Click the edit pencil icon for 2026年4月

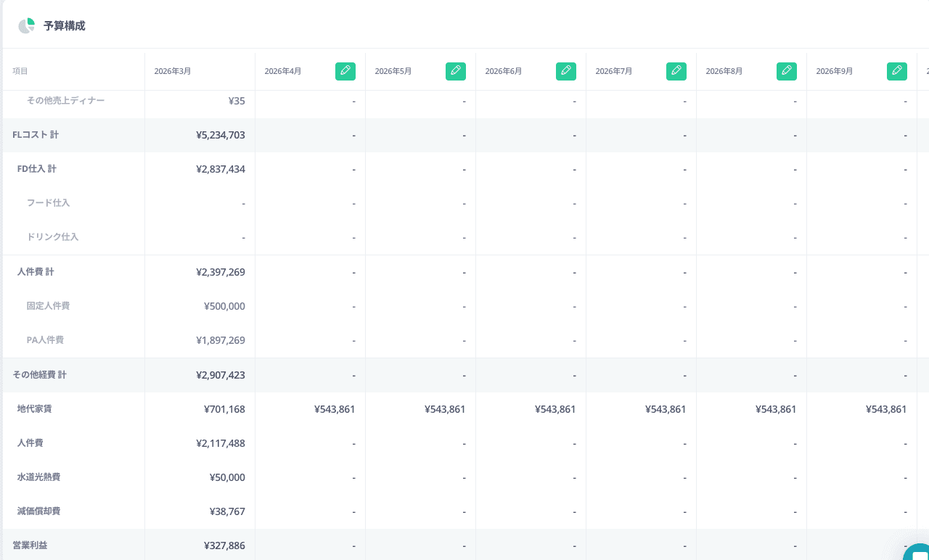(x=345, y=71)
